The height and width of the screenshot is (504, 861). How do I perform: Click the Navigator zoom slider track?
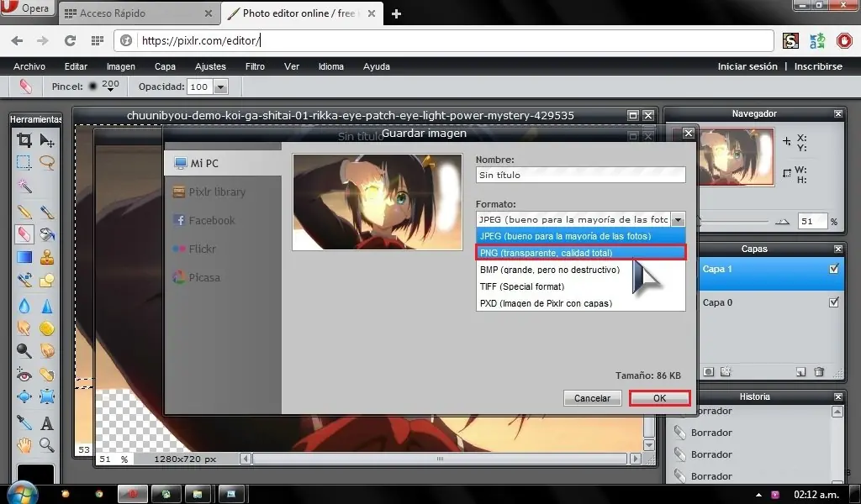pos(733,222)
